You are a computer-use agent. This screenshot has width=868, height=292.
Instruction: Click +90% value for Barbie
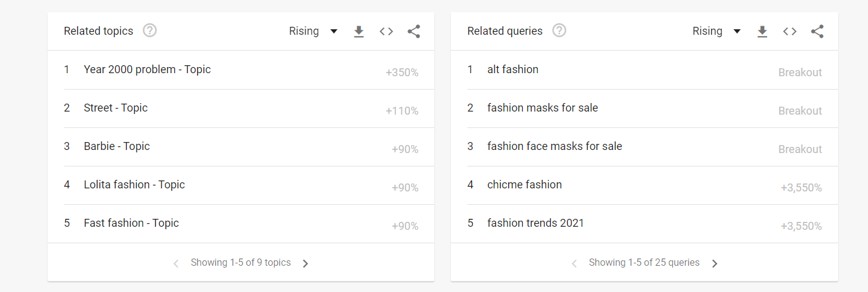point(405,149)
